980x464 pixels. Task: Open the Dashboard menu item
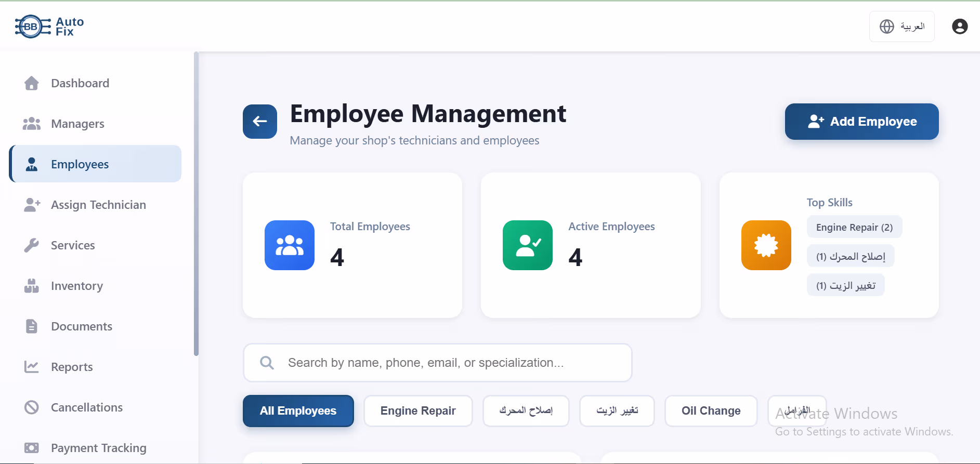tap(95, 83)
